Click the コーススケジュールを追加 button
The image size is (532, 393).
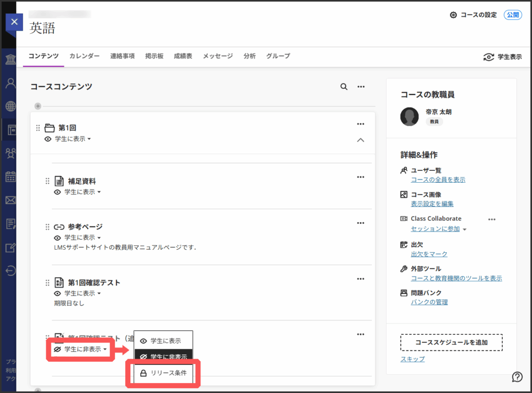451,343
